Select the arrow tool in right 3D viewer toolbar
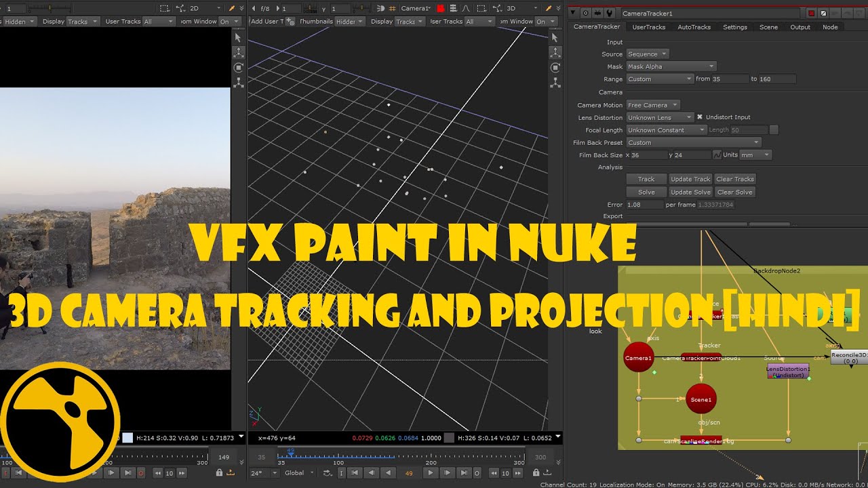Image resolution: width=868 pixels, height=488 pixels. click(555, 37)
